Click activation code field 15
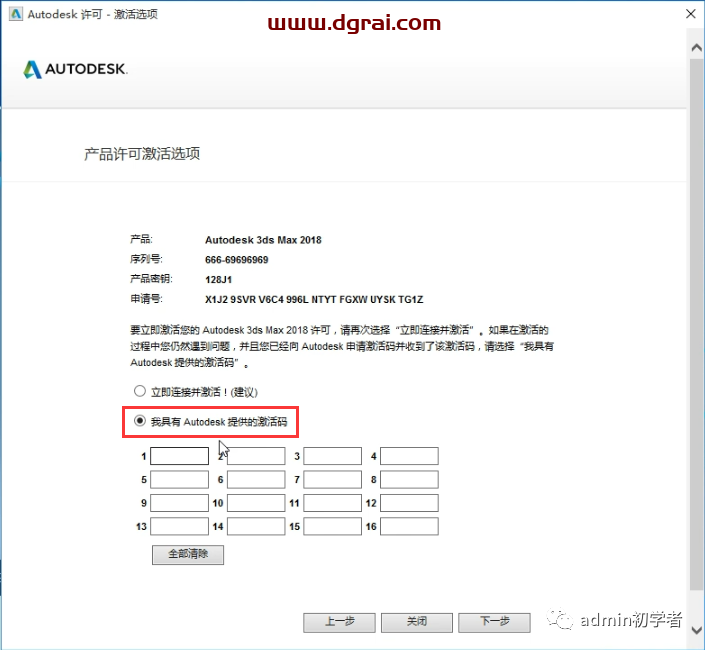The width and height of the screenshot is (705, 650). [x=332, y=526]
